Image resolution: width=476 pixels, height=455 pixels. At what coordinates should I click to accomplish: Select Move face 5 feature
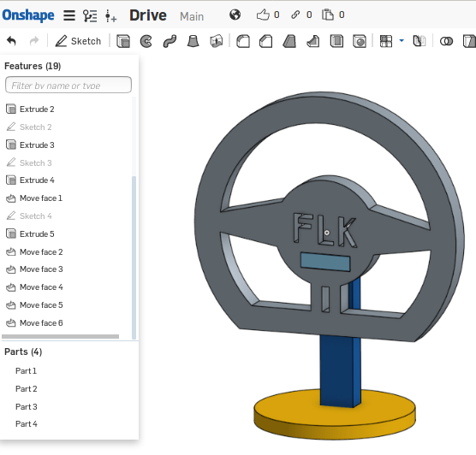point(34,305)
